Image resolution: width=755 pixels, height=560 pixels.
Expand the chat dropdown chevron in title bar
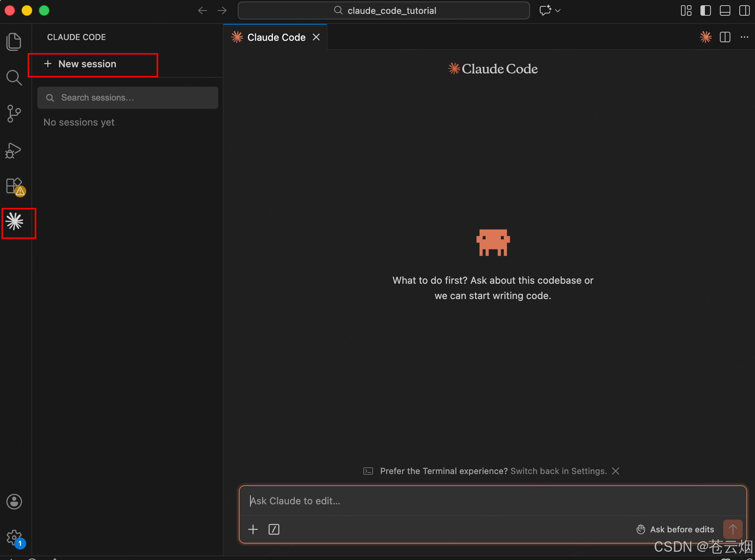coord(558,10)
